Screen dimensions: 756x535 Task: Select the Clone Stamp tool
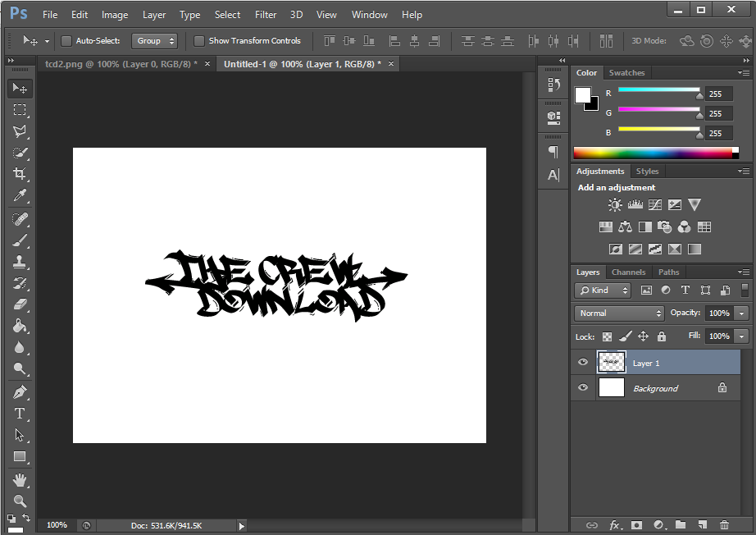click(20, 262)
